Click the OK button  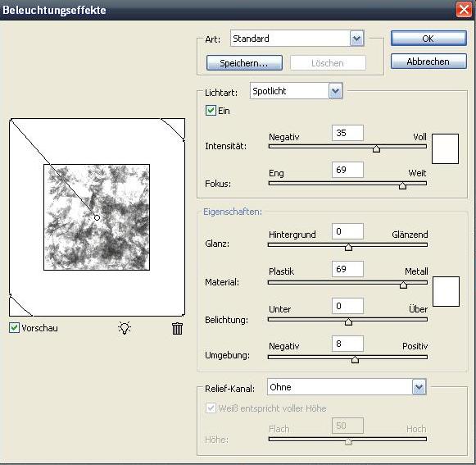tap(428, 39)
